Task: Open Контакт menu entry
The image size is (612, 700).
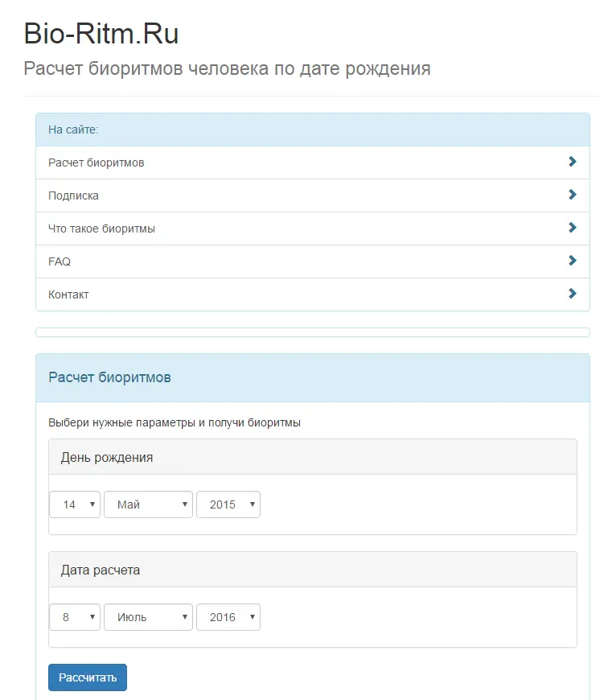Action: pyautogui.click(x=68, y=294)
